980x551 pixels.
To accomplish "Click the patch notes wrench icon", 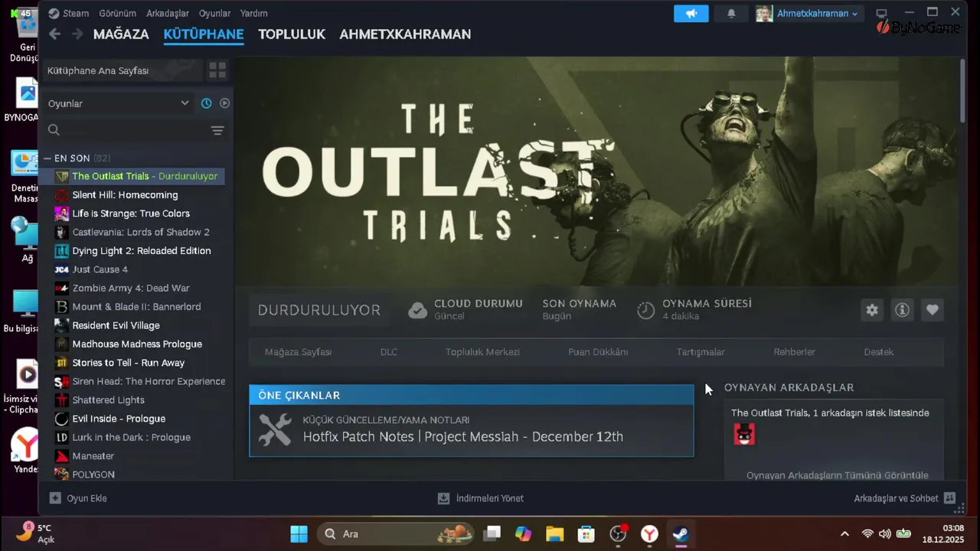I will point(275,430).
